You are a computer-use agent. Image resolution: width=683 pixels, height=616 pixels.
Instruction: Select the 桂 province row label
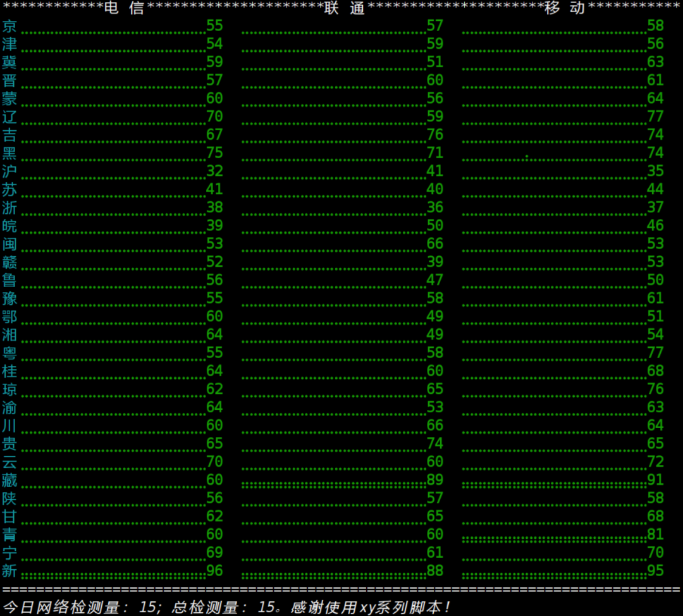pyautogui.click(x=9, y=371)
